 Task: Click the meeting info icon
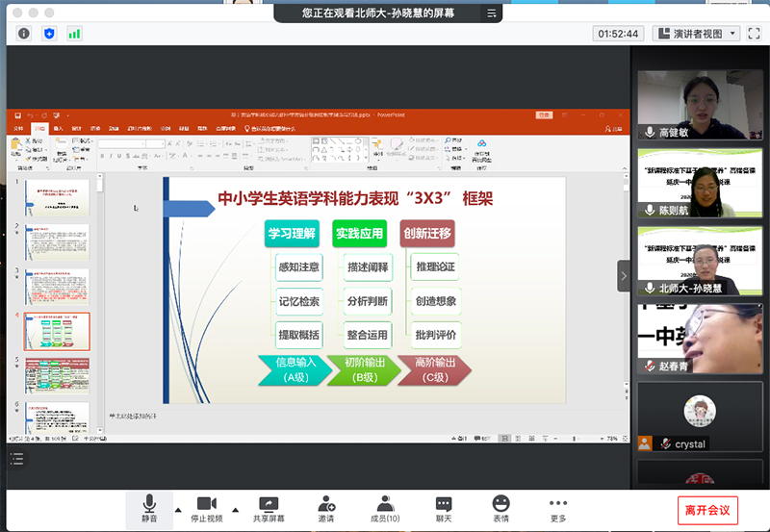point(24,34)
